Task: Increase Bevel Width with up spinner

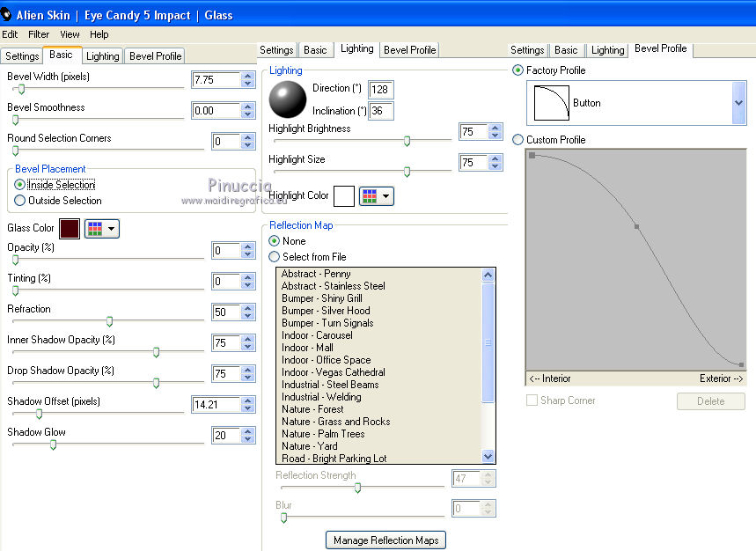Action: [248, 76]
